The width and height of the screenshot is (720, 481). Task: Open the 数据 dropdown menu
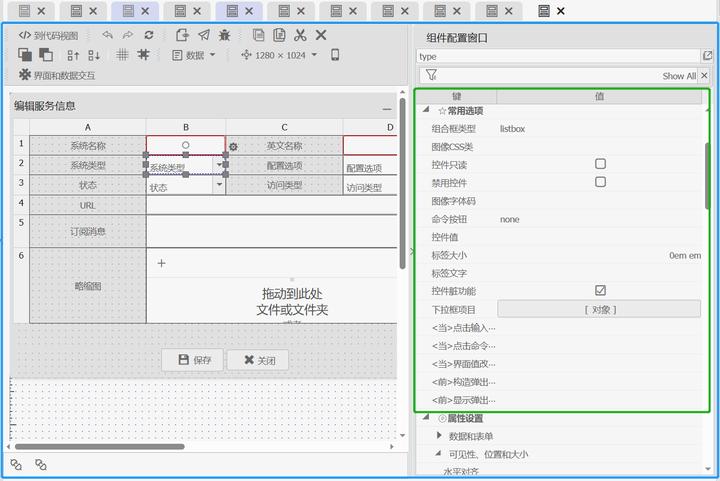pyautogui.click(x=193, y=56)
